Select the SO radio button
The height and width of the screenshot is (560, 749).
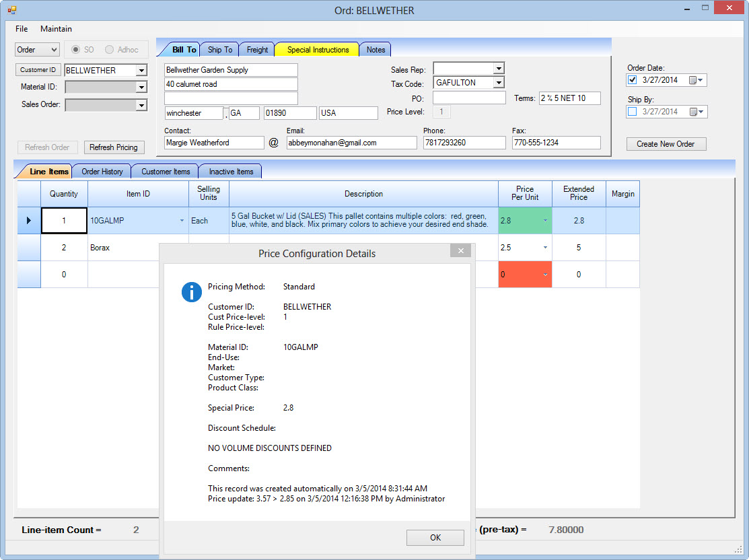pyautogui.click(x=75, y=50)
